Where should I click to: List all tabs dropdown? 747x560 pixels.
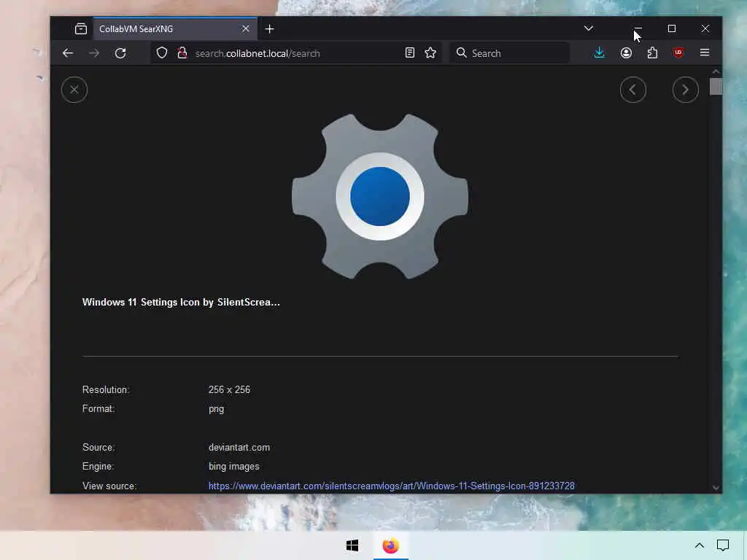point(589,28)
